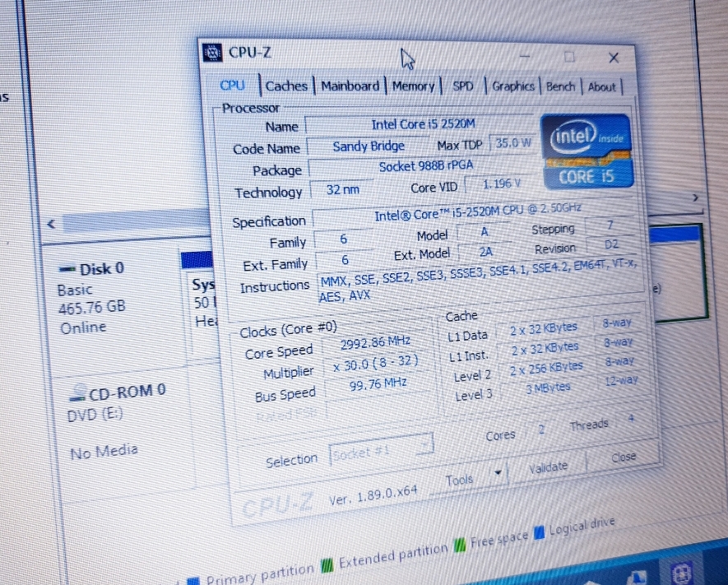Click the Tools button
728x585 pixels.
461,479
